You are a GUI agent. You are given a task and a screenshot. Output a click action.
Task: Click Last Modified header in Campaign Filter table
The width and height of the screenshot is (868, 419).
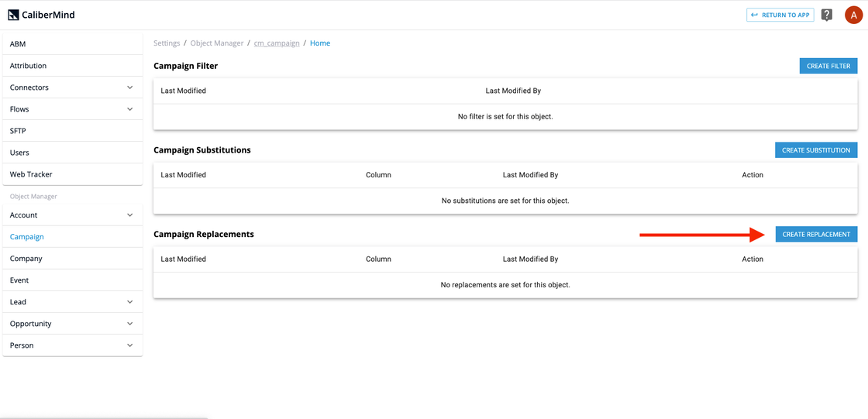tap(183, 91)
